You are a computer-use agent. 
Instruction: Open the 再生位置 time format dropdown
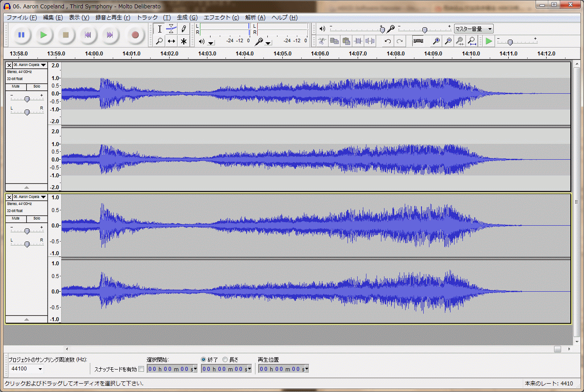tap(307, 369)
